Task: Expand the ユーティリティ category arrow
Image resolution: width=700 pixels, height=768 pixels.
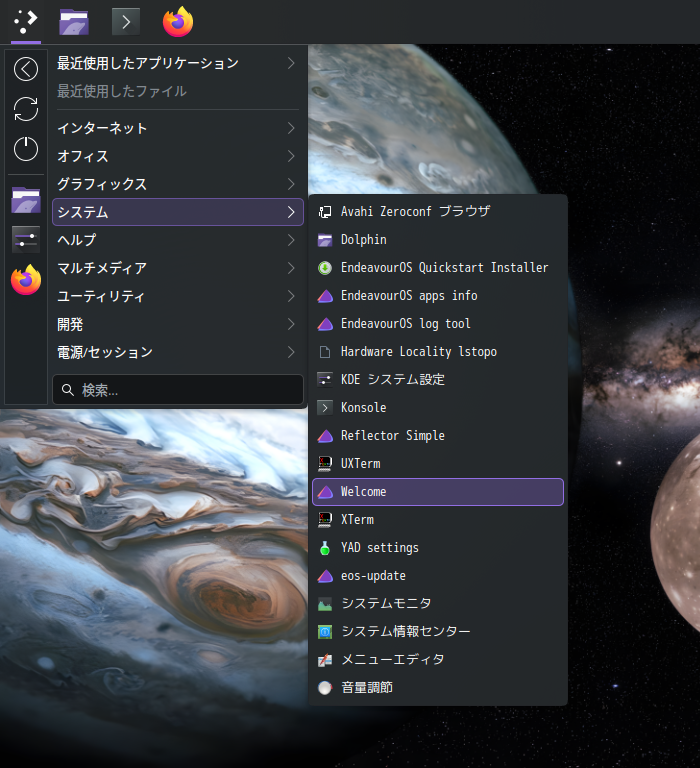Action: (291, 296)
